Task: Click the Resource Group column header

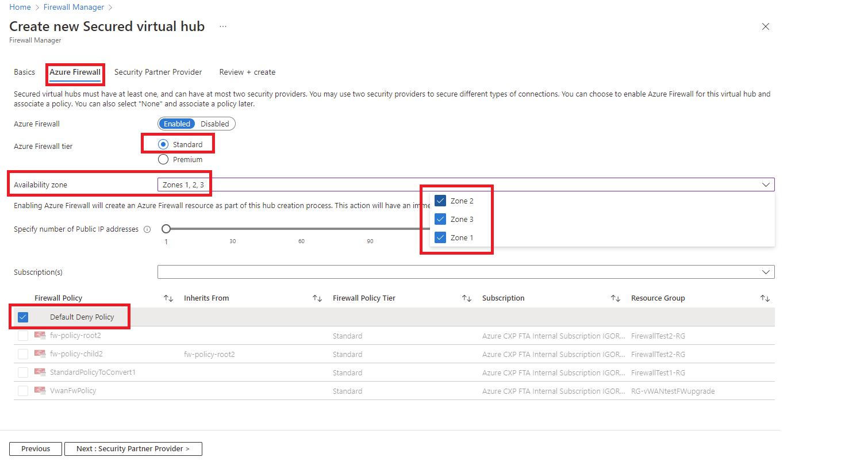Action: click(658, 298)
